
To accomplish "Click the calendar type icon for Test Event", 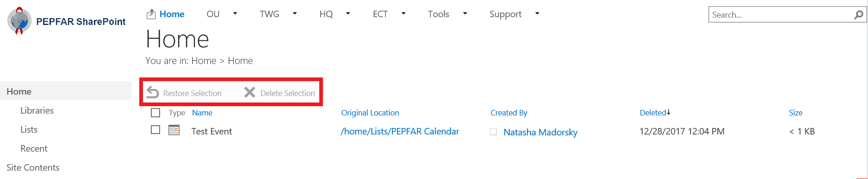I will tap(174, 130).
